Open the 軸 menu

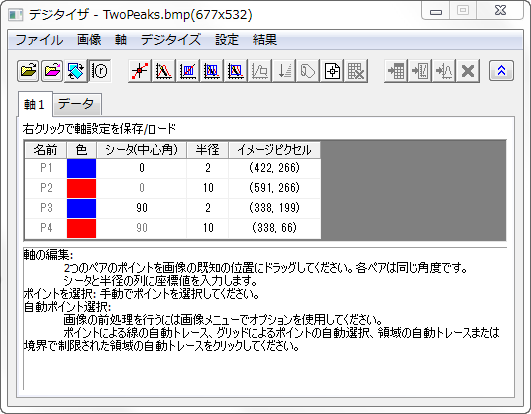pyautogui.click(x=121, y=40)
